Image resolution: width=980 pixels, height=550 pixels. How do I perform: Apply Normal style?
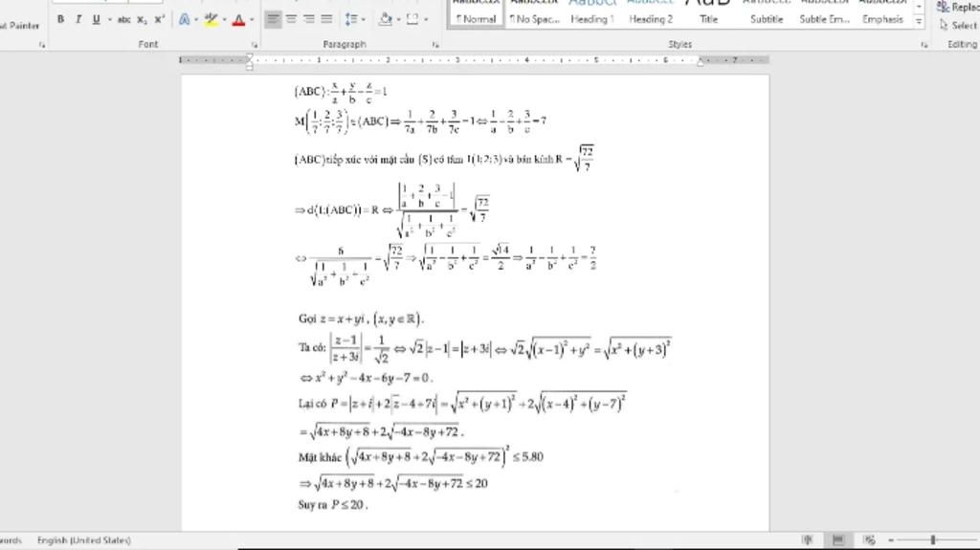tap(476, 13)
